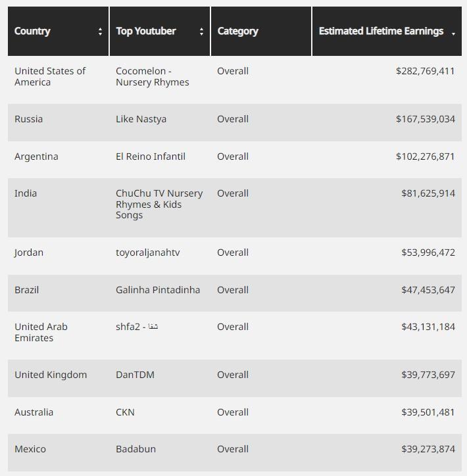
Task: Select the Cocomelon - Nursery Rhymes cell
Action: pyautogui.click(x=152, y=76)
